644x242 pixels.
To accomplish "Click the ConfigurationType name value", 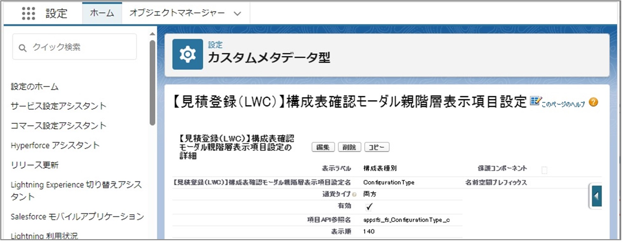I will point(389,182).
